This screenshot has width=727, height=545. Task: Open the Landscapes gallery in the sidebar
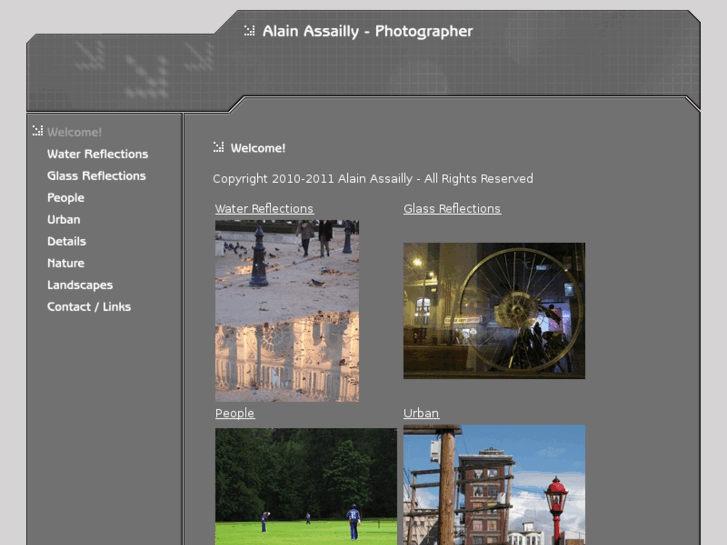[80, 285]
